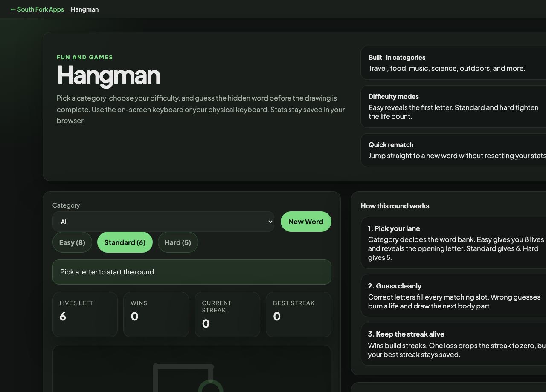
Task: Click the Quick rematch info card
Action: click(453, 150)
